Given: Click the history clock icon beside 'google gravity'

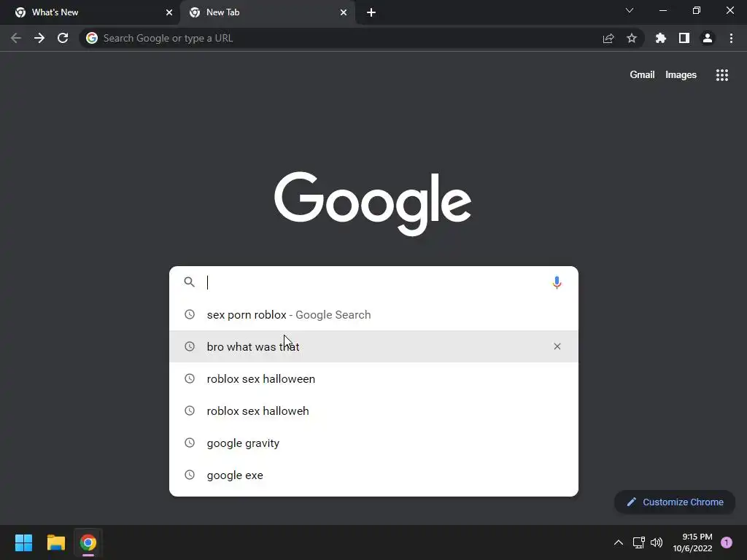Looking at the screenshot, I should [x=190, y=443].
